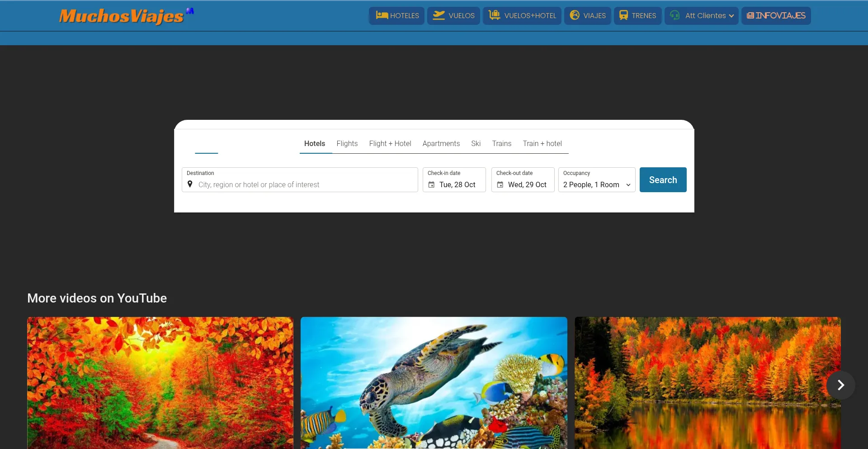Click the globe icon beside VIAJES
The width and height of the screenshot is (868, 449).
click(575, 15)
